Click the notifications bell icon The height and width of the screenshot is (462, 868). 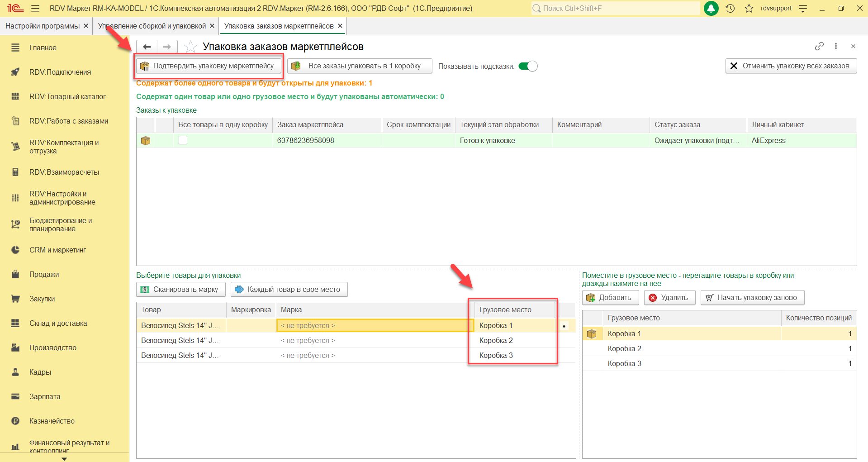[711, 9]
